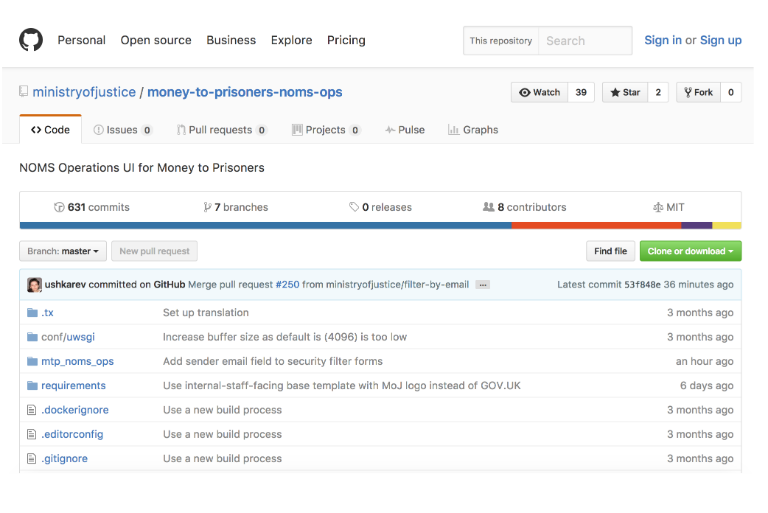Click the commit author avatar thumbnail
The image size is (768, 513).
[x=34, y=284]
